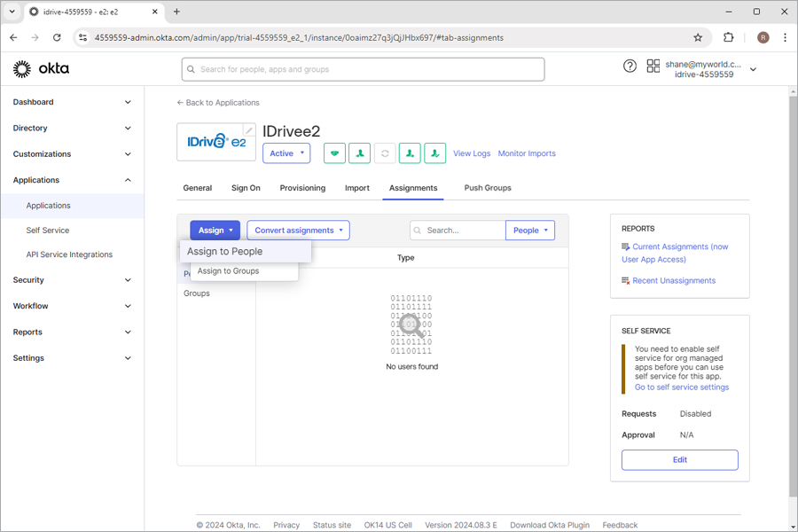Open a new browser tab
The width and height of the screenshot is (798, 532).
point(176,12)
